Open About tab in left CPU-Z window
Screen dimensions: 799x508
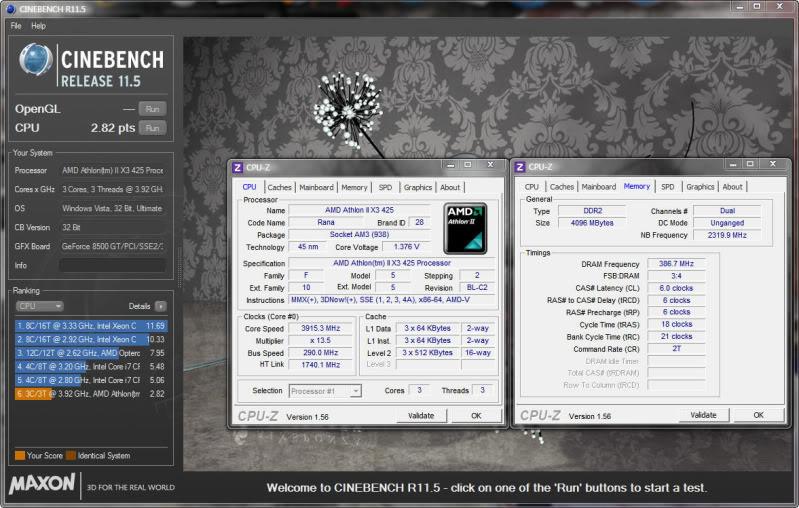tap(450, 188)
